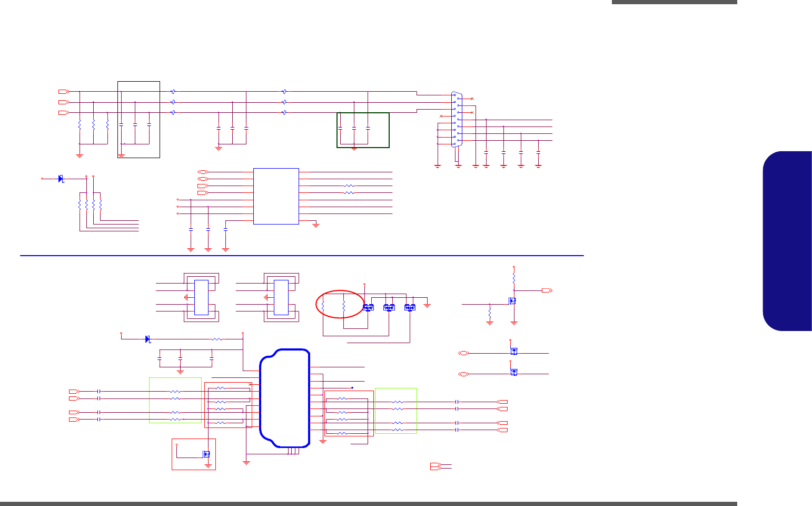Click the bottommost input port at lower left
Image resolution: width=812 pixels, height=506 pixels.
pyautogui.click(x=74, y=420)
